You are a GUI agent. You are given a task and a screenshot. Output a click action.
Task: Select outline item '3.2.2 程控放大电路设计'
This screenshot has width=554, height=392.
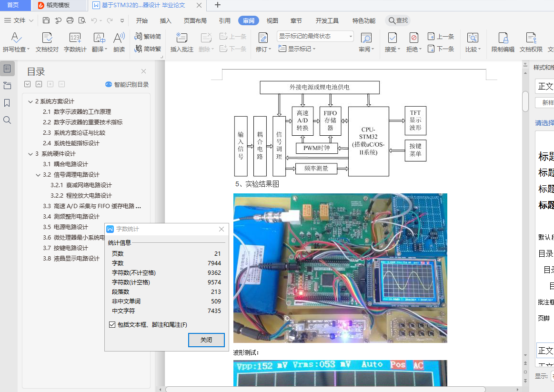coord(81,196)
